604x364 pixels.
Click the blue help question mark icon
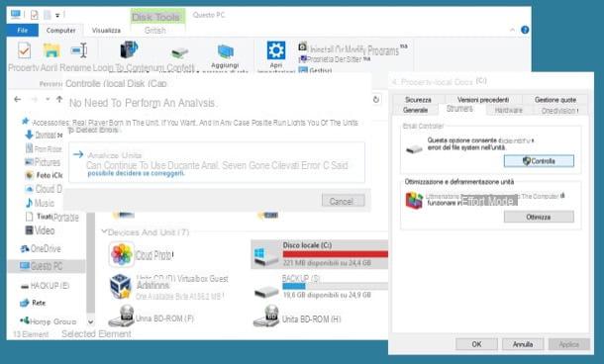(x=525, y=30)
